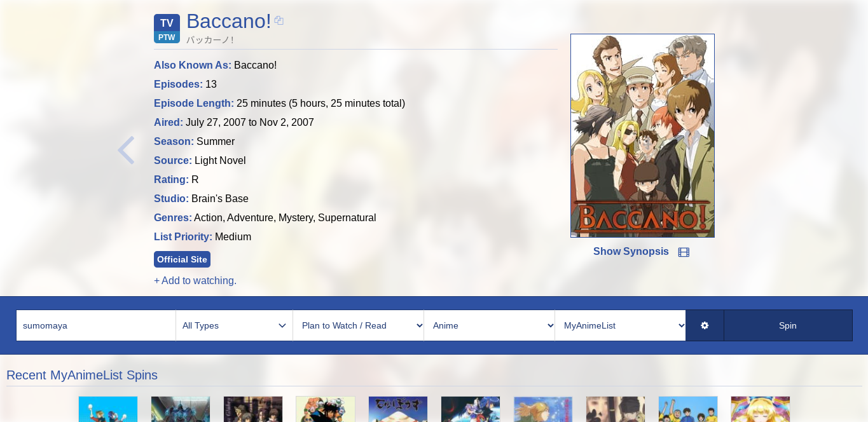This screenshot has width=868, height=422.
Task: Choose a site from the MyAnimeList dropdown
Action: coord(620,325)
